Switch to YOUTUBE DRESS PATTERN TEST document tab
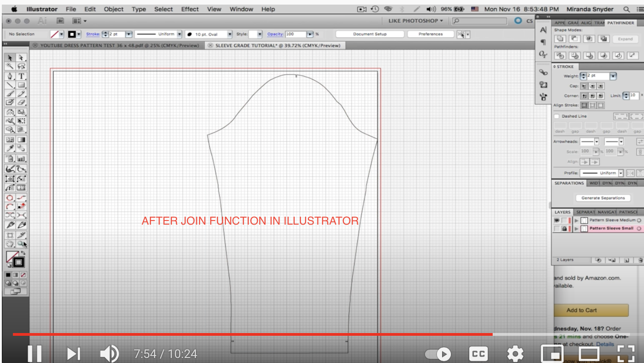The height and width of the screenshot is (363, 644). click(116, 46)
